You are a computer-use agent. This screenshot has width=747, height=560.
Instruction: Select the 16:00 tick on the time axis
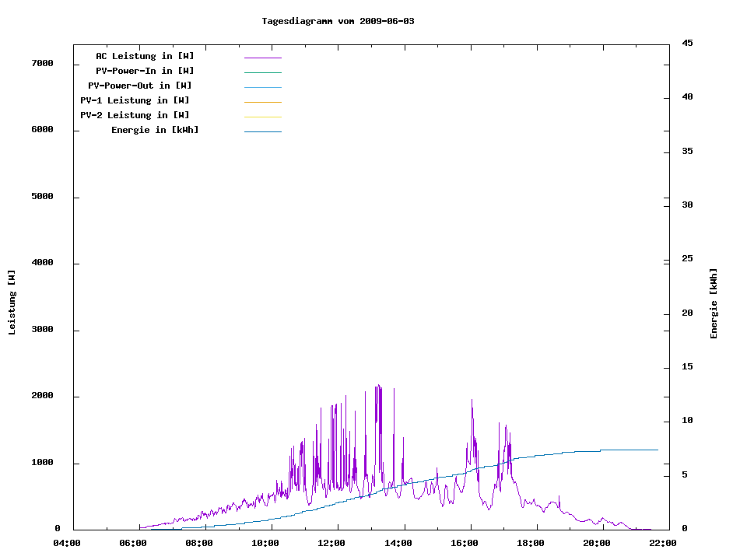(465, 543)
